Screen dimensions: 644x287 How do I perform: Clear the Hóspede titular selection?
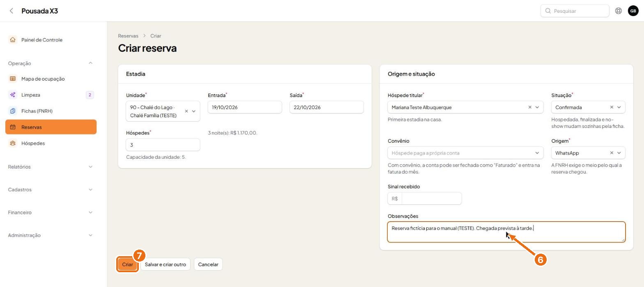[530, 107]
